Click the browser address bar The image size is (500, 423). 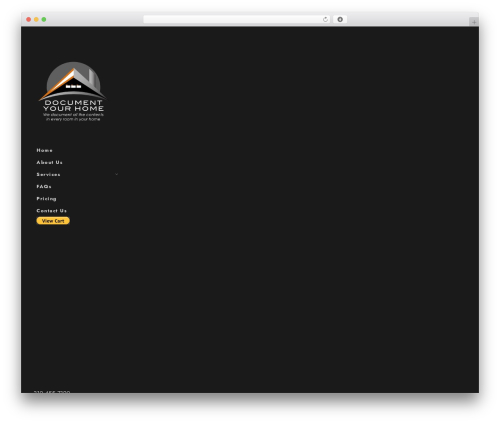pos(237,19)
